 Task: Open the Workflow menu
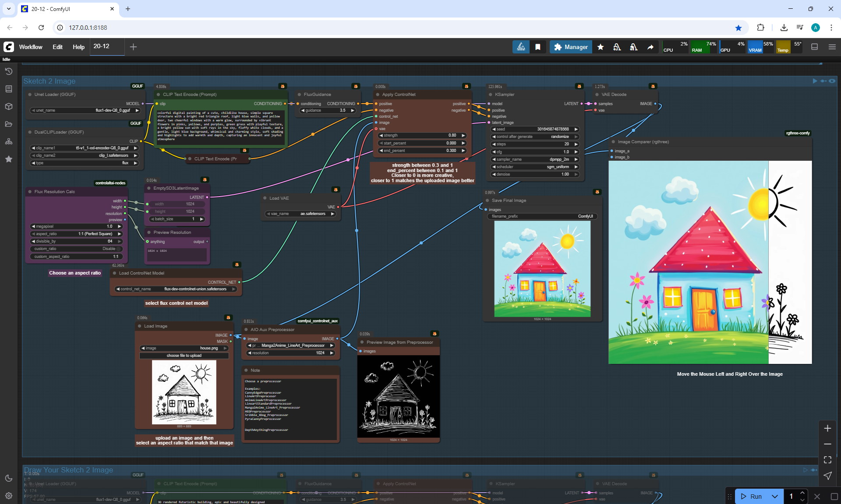31,47
